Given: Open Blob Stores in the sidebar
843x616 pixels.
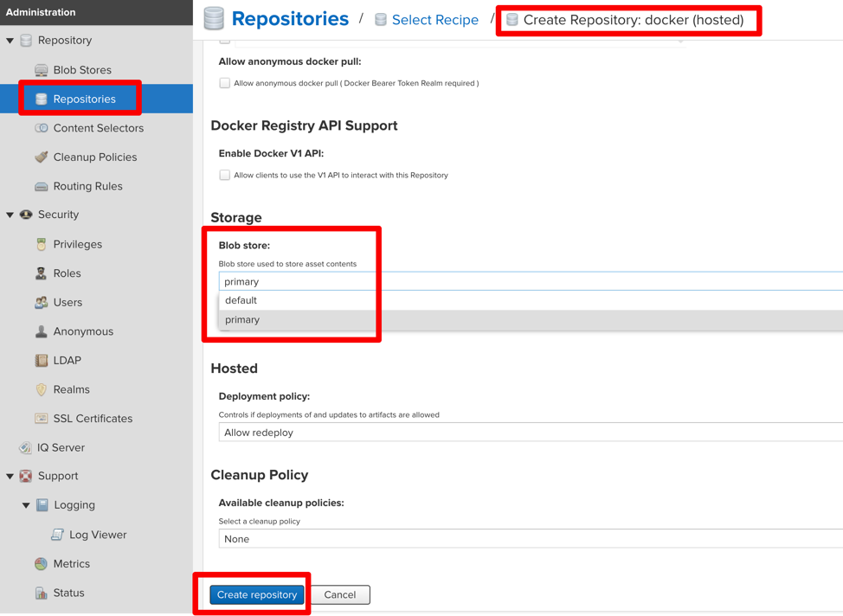Looking at the screenshot, I should click(x=82, y=70).
